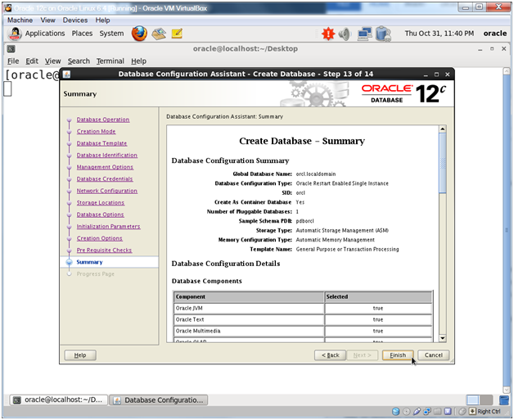Click the date and time clock in panel
The width and height of the screenshot is (514, 420).
point(439,34)
